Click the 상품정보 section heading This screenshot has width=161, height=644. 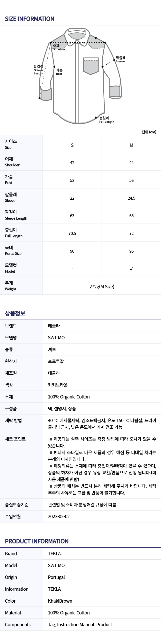coord(15,313)
